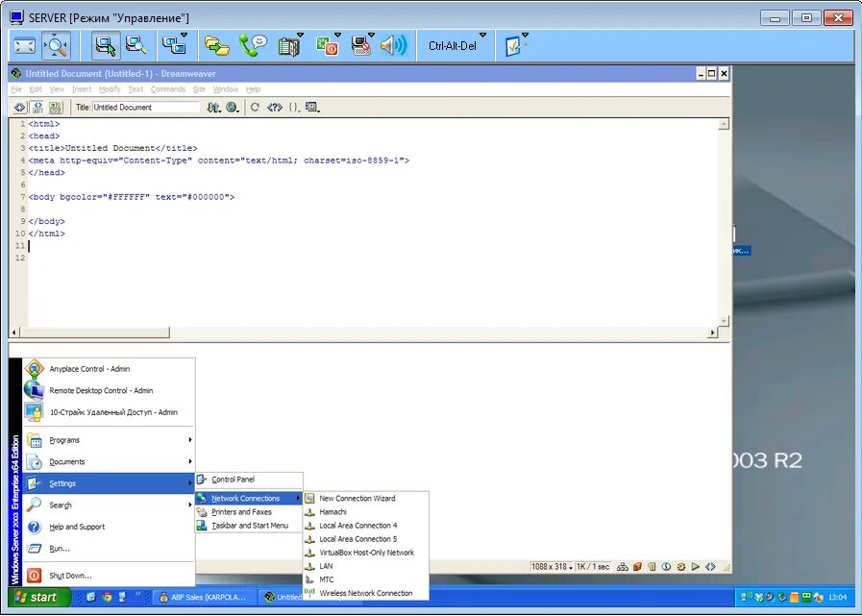Launch Remote Desktop Control - Admin
862x616 pixels.
tap(109, 390)
